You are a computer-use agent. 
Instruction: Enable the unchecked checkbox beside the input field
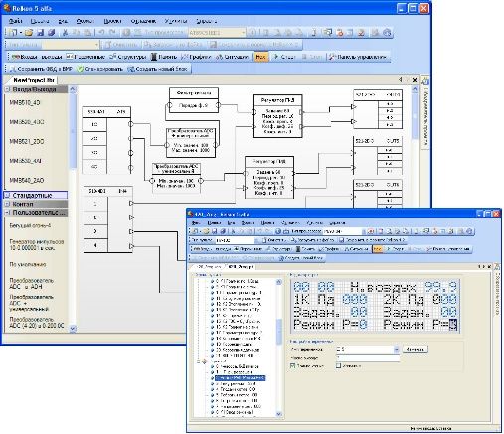(x=338, y=365)
